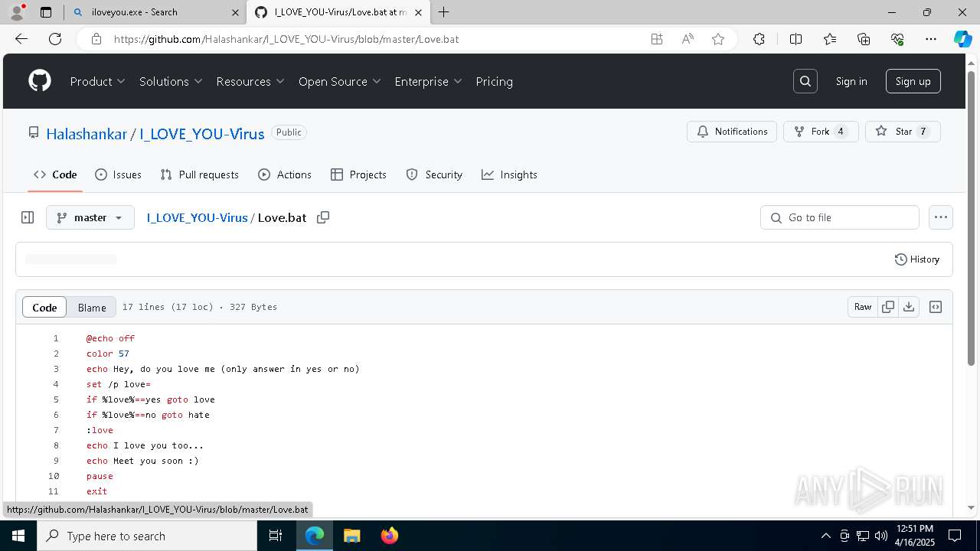
Task: Open the Halashankar user profile link
Action: [x=87, y=133]
